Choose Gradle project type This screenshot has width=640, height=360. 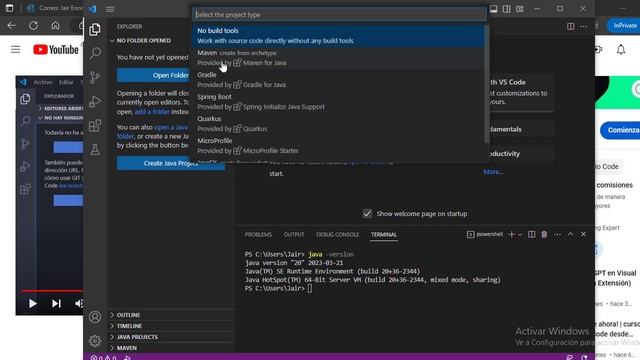tap(338, 80)
